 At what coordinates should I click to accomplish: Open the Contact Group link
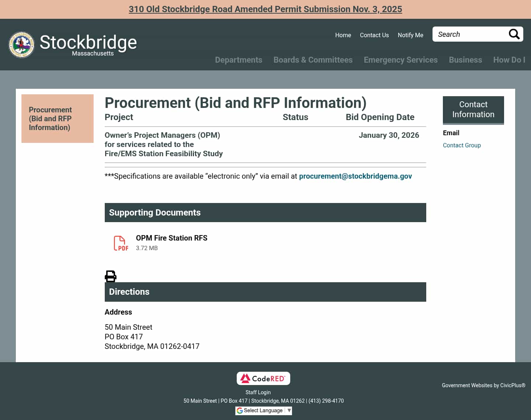pyautogui.click(x=462, y=145)
